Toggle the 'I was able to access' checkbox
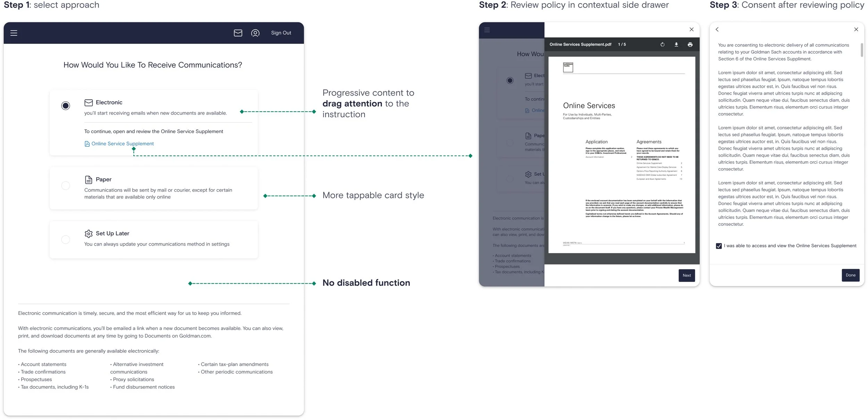 [x=719, y=246]
